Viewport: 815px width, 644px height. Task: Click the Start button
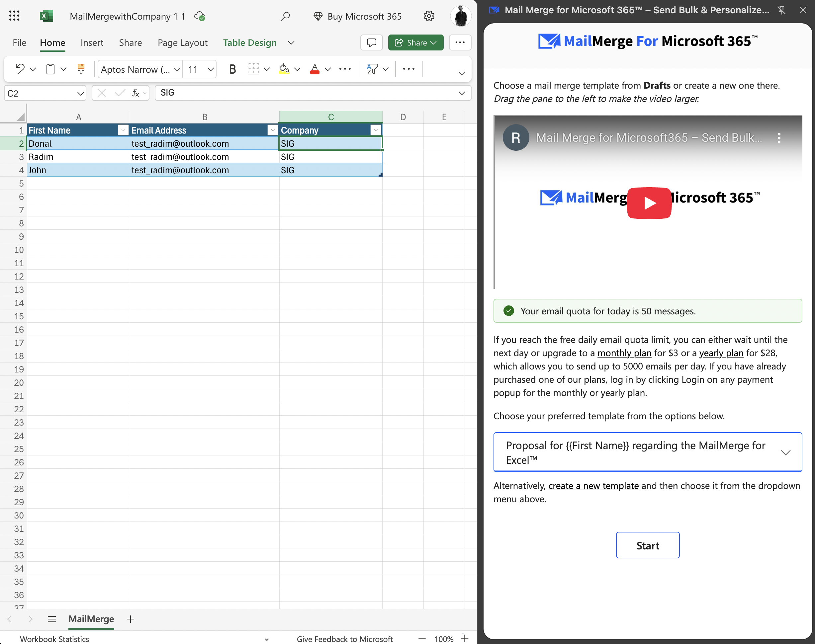coord(648,545)
